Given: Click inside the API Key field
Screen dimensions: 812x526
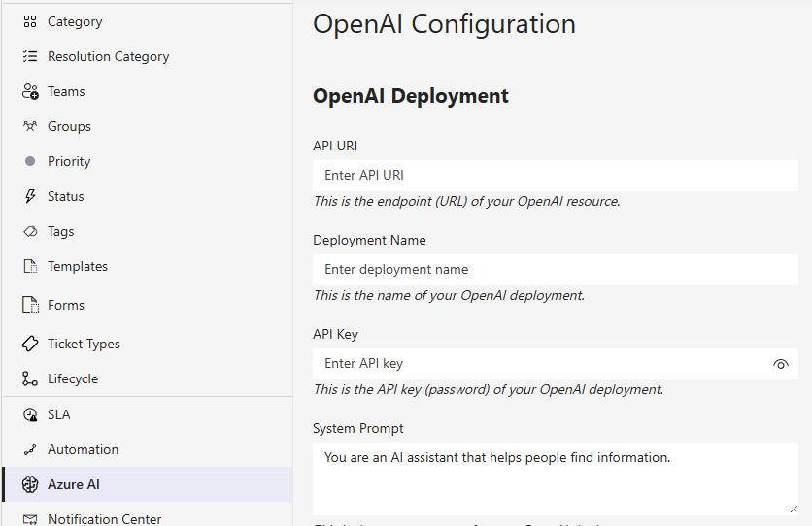Looking at the screenshot, I should pos(539,364).
